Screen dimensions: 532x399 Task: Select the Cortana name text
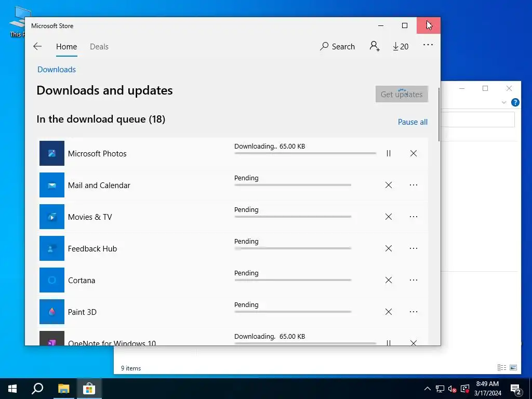tap(82, 280)
